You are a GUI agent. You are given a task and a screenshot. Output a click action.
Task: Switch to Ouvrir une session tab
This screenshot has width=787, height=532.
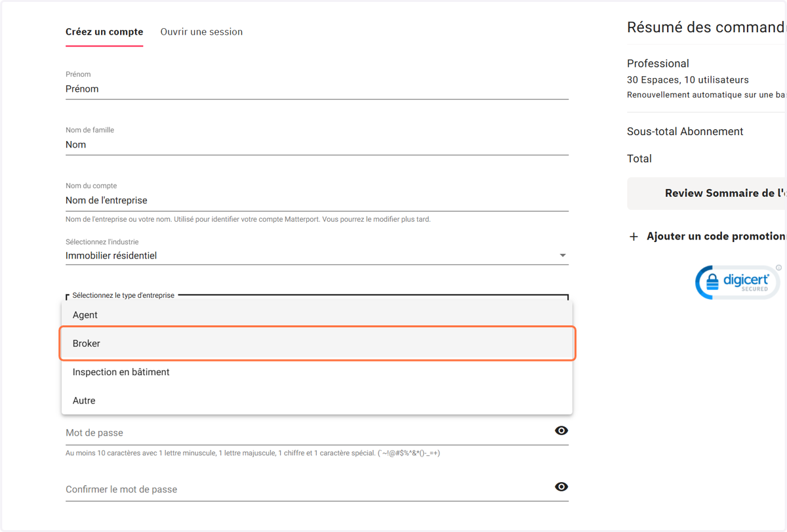(x=201, y=31)
